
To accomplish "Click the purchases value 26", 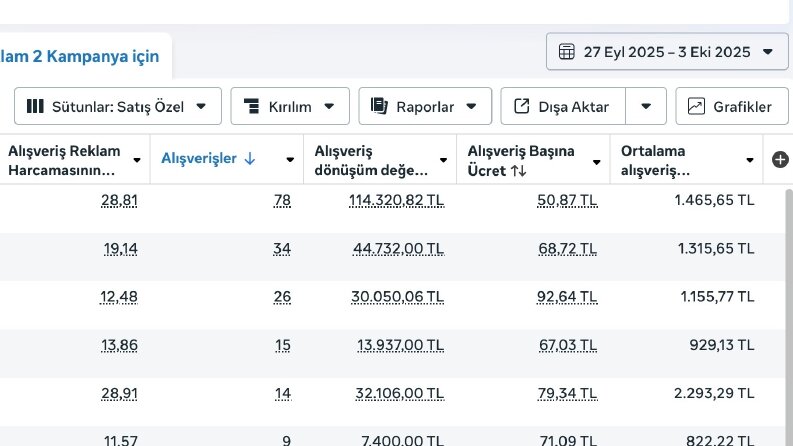I will click(282, 297).
